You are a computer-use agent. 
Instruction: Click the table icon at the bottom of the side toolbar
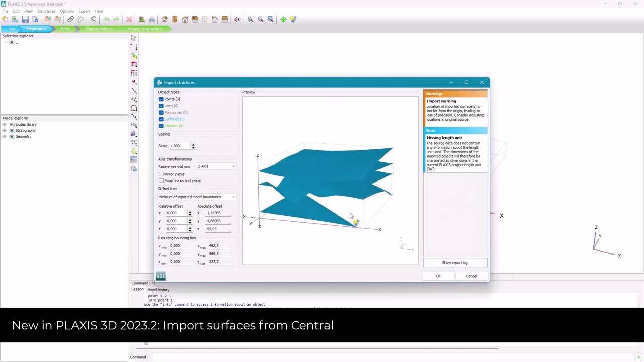click(x=134, y=160)
